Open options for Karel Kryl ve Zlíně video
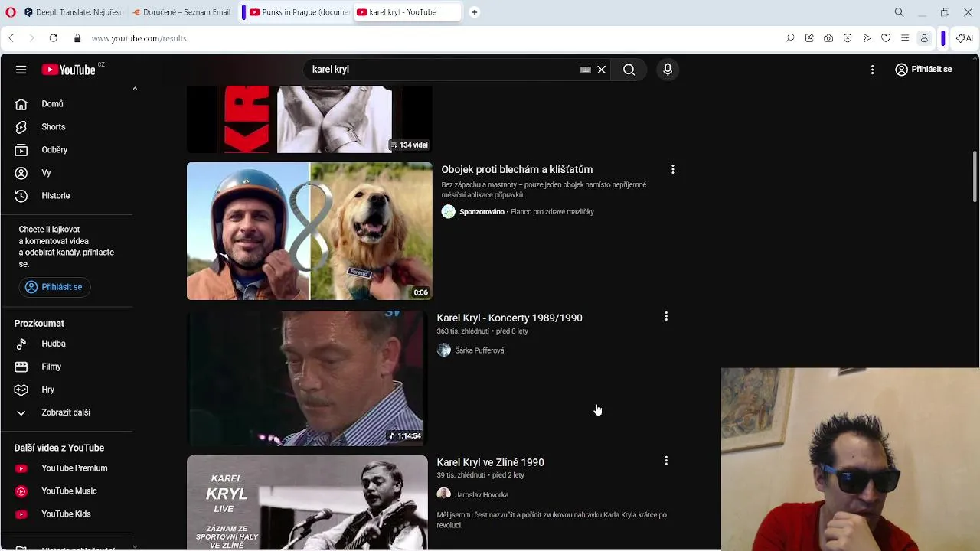Viewport: 980px width, 551px height. tap(666, 461)
